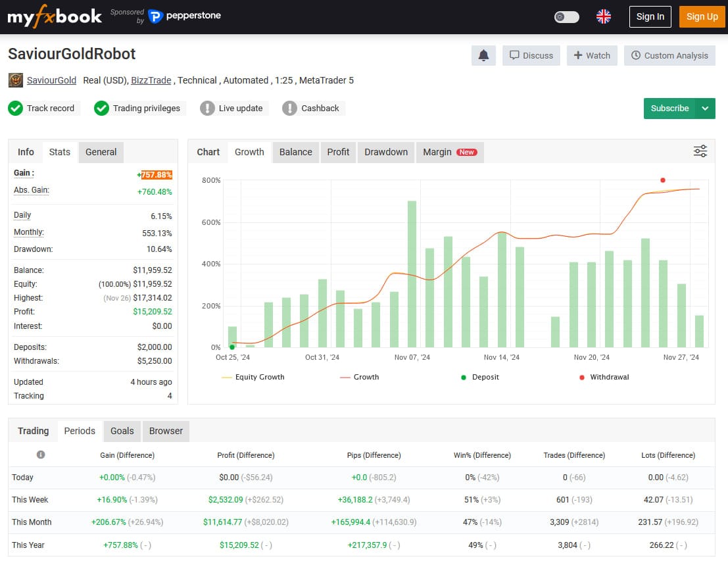
Task: Select the Goals tab
Action: (122, 431)
